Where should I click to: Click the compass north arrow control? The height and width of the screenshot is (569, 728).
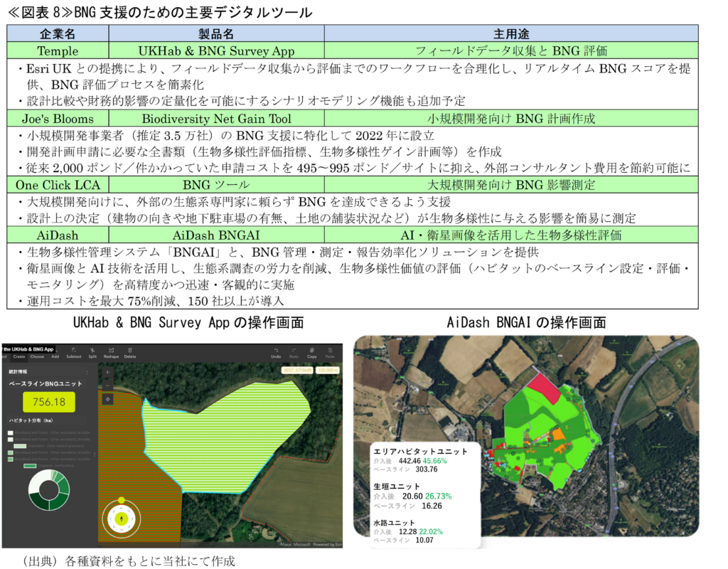pyautogui.click(x=122, y=519)
